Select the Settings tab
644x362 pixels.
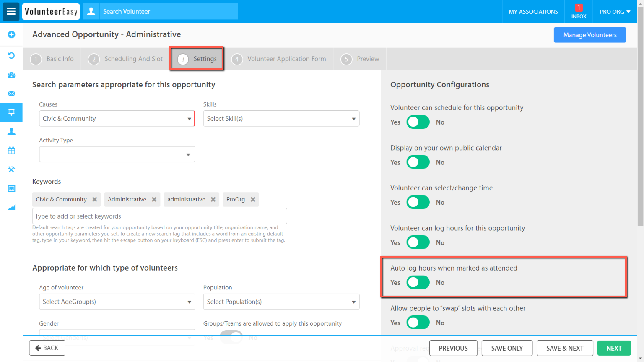(197, 59)
